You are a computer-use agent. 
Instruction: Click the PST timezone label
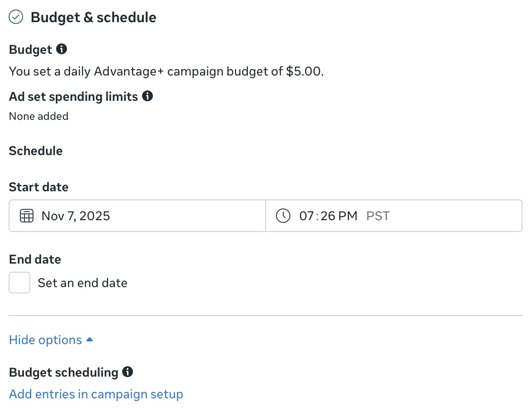(x=378, y=216)
